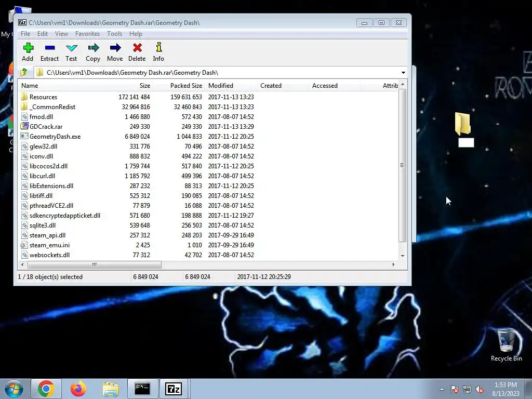Select the steam_emu.ini file icon

click(24, 245)
